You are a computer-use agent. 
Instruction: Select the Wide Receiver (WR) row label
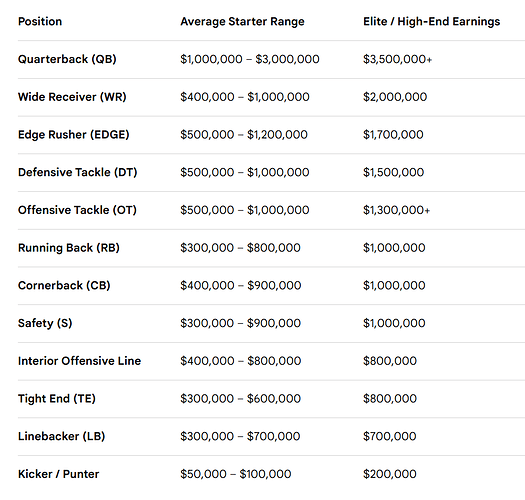tap(72, 97)
